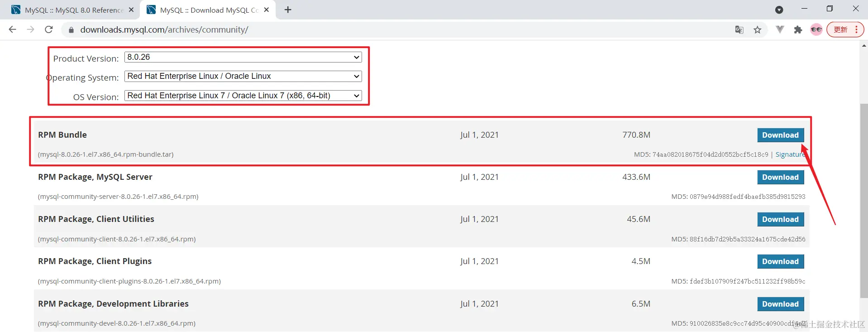868x332 pixels.
Task: Download RPM Package, Client Plugins
Action: [x=781, y=261]
